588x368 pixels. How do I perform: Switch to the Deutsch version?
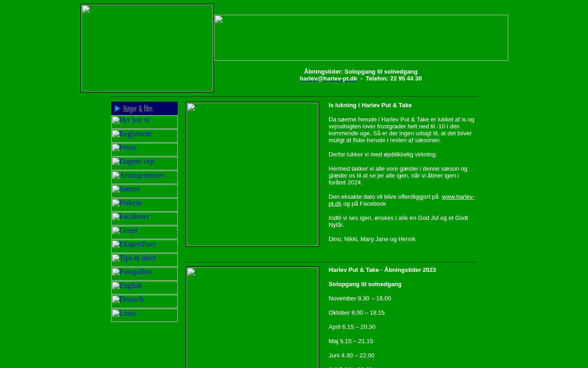144,302
